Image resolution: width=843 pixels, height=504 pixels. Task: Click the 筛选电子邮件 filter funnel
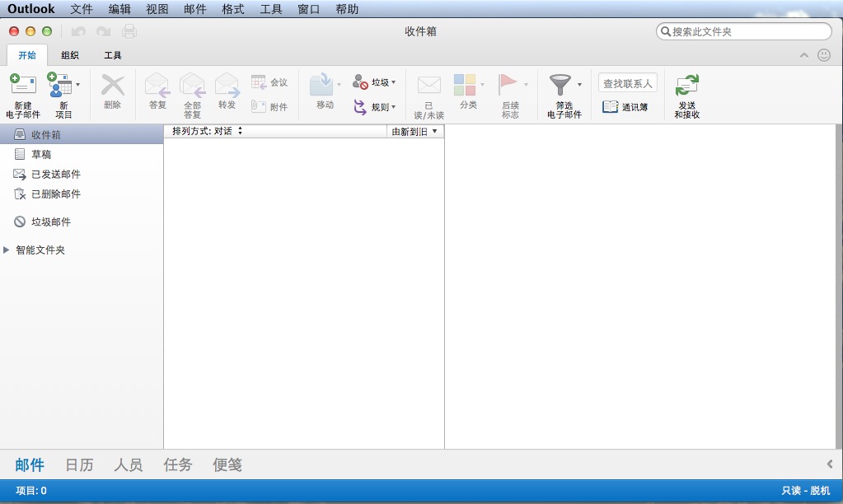pos(560,85)
